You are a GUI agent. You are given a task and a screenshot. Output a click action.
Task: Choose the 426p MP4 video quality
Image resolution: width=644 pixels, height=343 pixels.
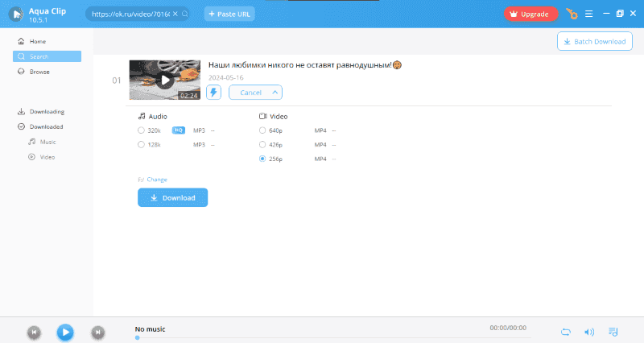(x=262, y=144)
